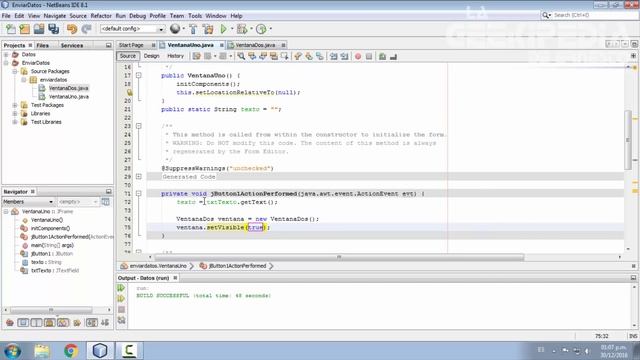
Task: Switch to the VentanaDos.java editor tab
Action: [x=256, y=45]
